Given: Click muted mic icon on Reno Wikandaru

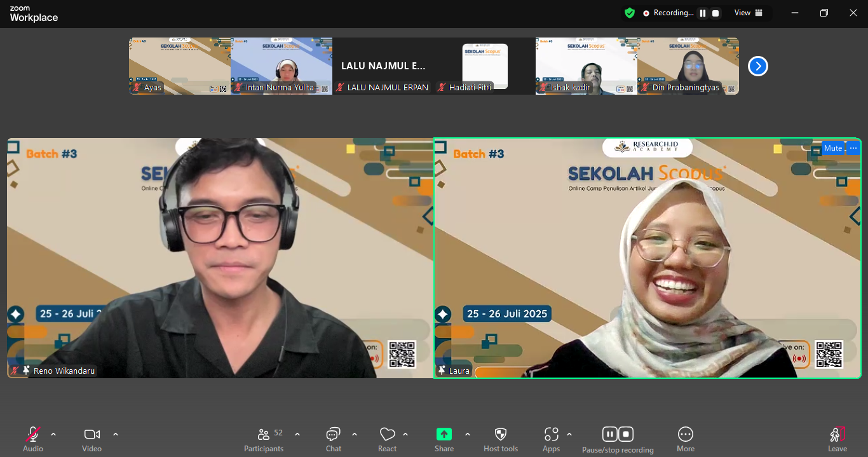Looking at the screenshot, I should click(15, 371).
